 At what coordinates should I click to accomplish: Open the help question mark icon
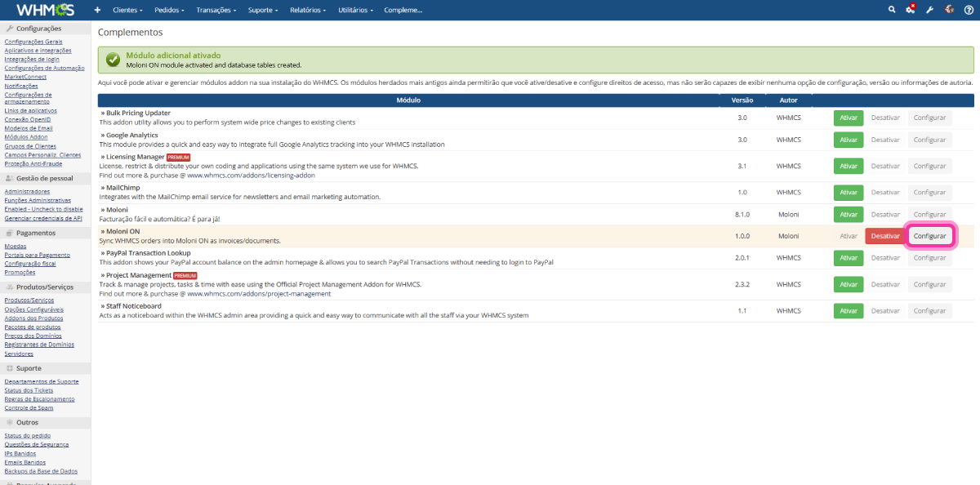[x=969, y=10]
